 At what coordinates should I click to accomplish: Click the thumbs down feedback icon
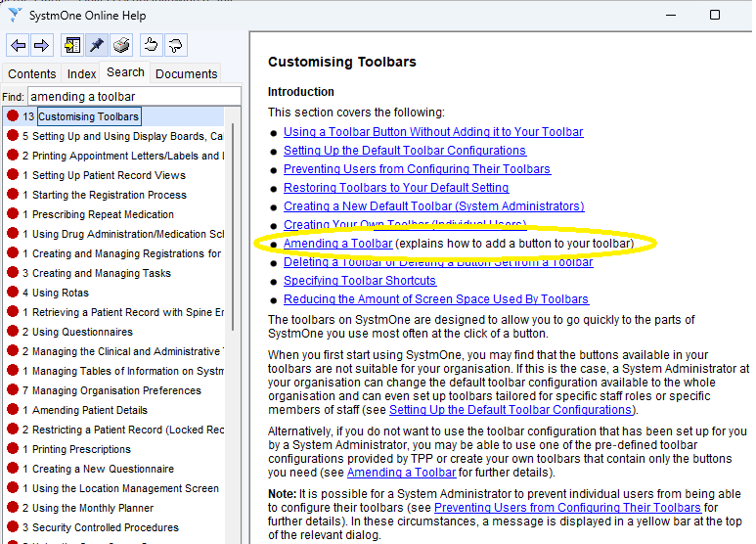click(x=175, y=46)
